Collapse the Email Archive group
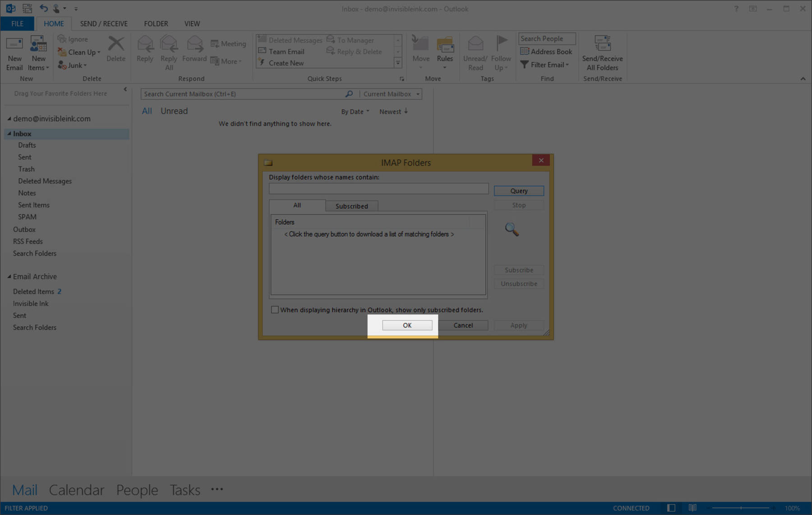Screen dimensions: 812x515 pyautogui.click(x=9, y=276)
